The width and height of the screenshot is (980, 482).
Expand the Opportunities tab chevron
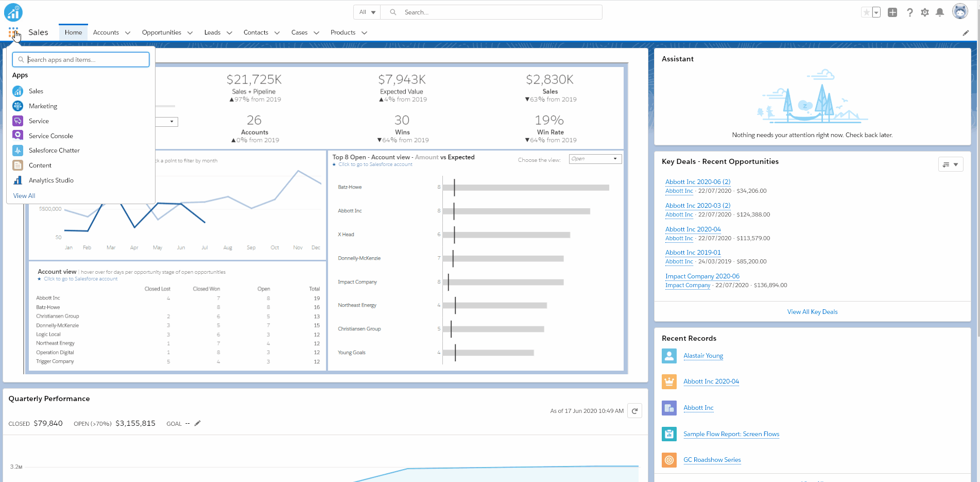190,33
